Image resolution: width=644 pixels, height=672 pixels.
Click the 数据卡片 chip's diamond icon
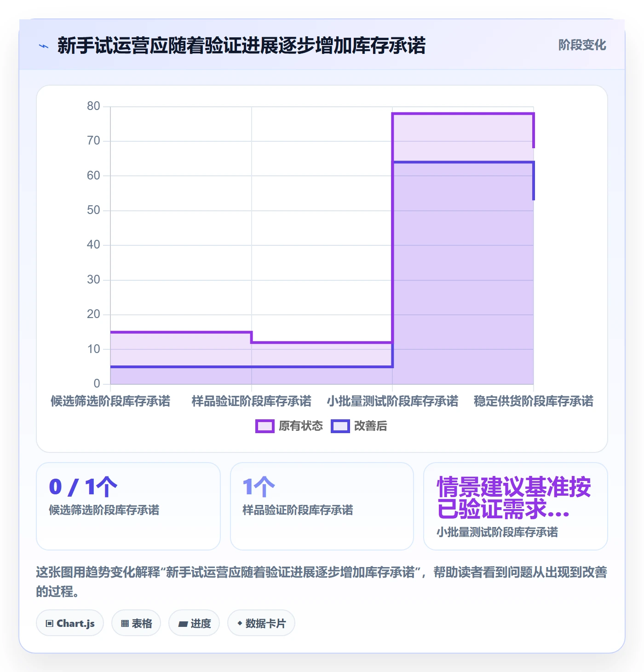point(240,623)
